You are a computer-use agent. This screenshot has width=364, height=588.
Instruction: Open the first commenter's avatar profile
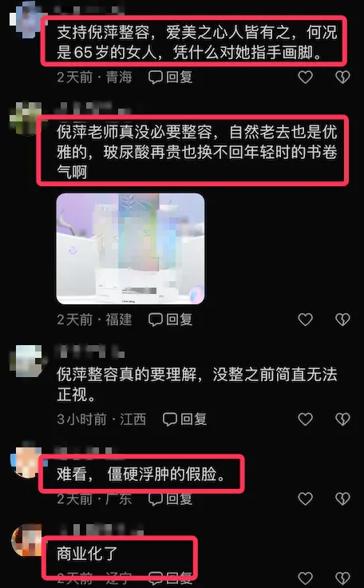click(x=26, y=19)
